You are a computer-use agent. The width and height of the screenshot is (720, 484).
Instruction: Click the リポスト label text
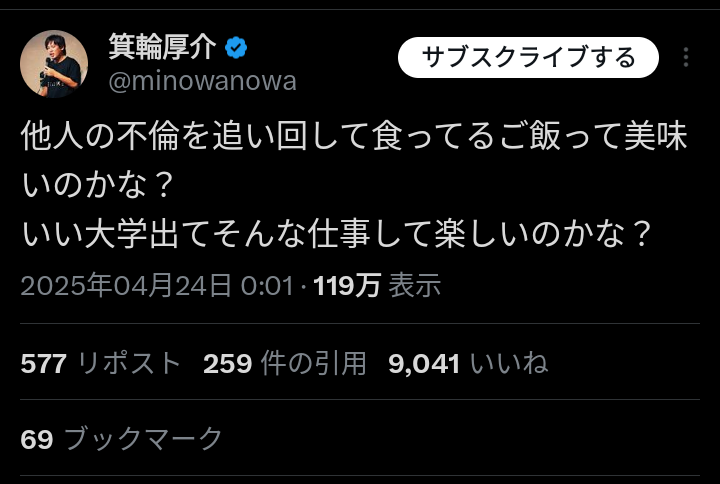pos(129,363)
